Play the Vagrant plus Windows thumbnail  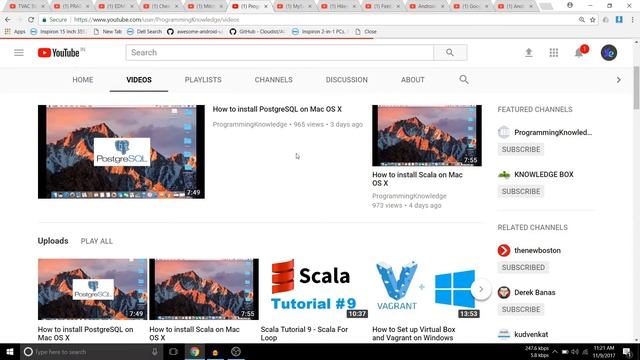[426, 289]
